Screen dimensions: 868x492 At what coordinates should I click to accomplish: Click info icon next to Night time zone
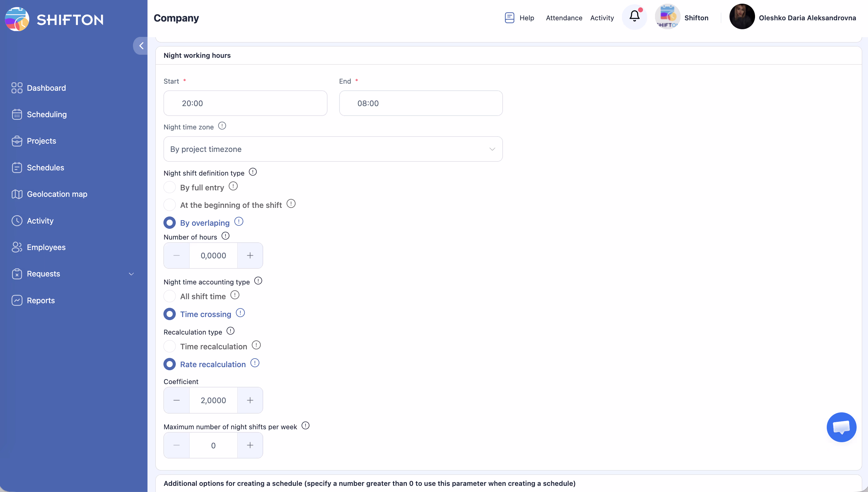(x=222, y=126)
